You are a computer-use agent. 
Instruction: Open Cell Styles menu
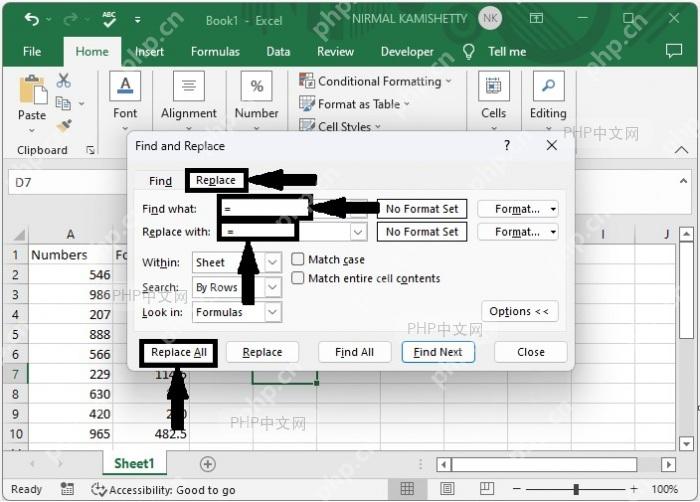pos(340,126)
